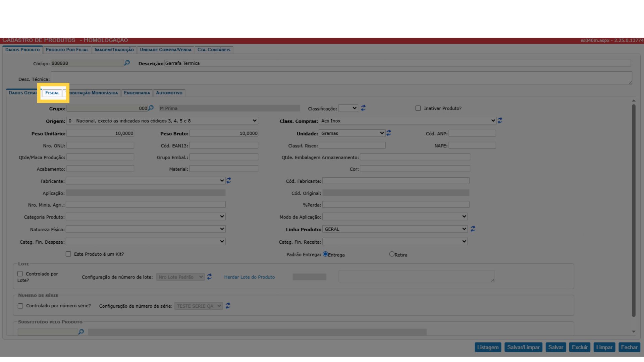This screenshot has width=644, height=362.
Task: Focus the Cód. ANP field
Action: click(472, 133)
